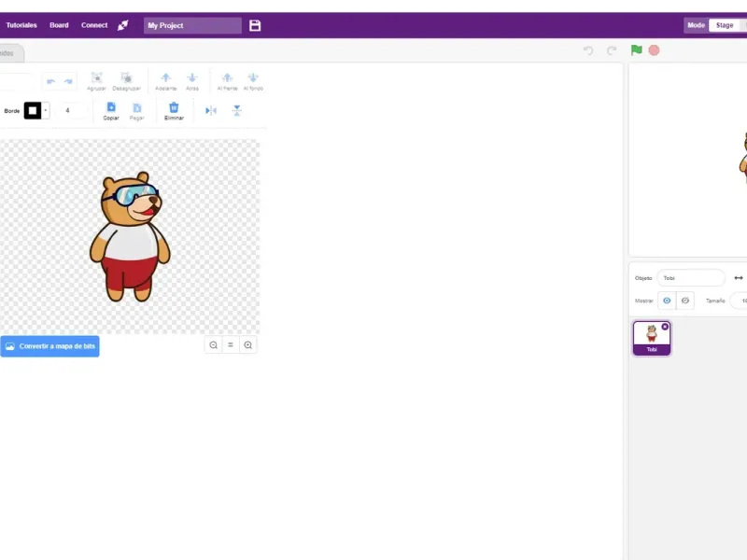Edit the Objeto name field Tobi
Screen dimensions: 747x560
[691, 277]
